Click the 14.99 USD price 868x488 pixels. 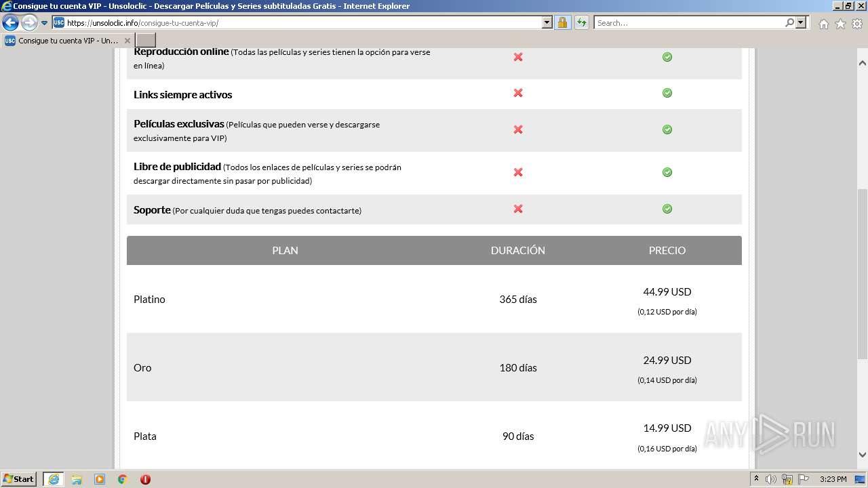(667, 428)
